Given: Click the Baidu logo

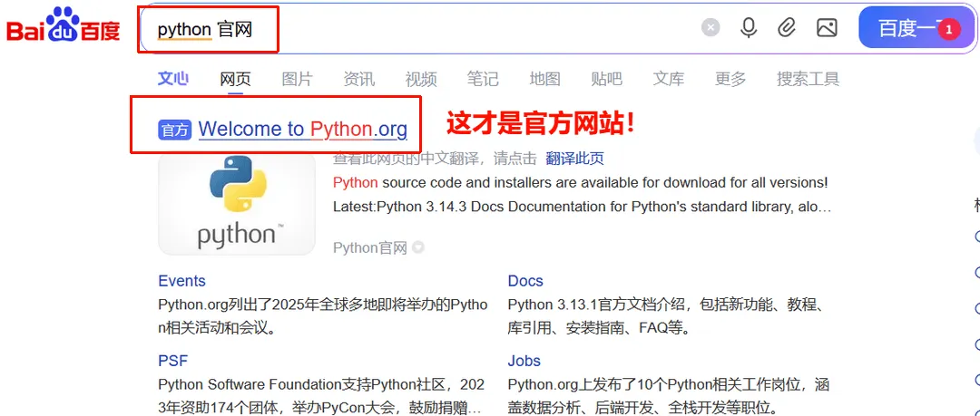Looking at the screenshot, I should coord(63,25).
